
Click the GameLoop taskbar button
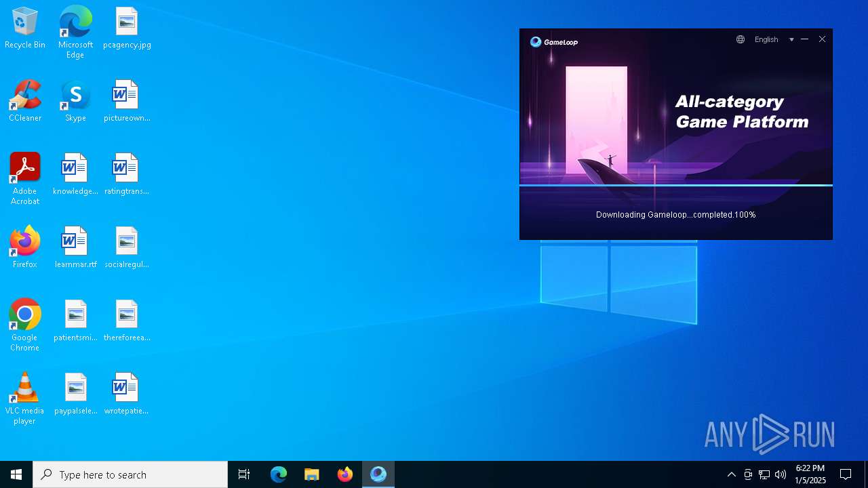(378, 474)
